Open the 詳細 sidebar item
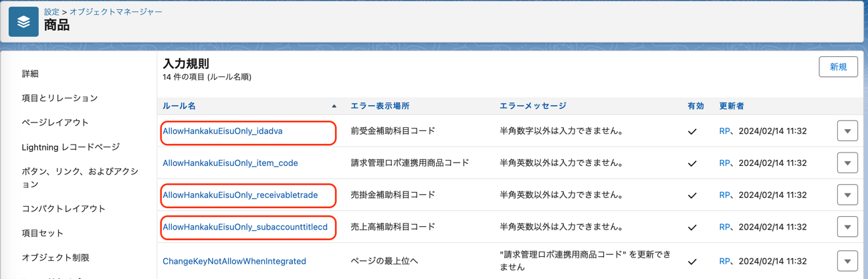The image size is (868, 279). click(30, 74)
